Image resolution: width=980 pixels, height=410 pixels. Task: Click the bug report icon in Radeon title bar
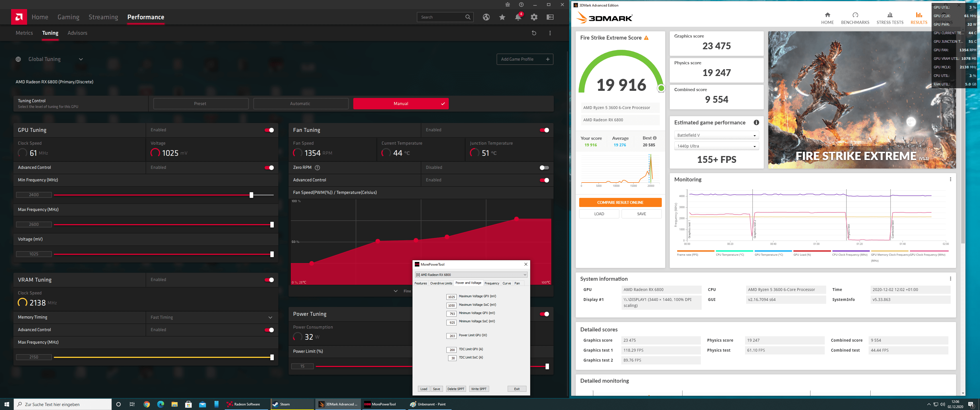coord(507,5)
